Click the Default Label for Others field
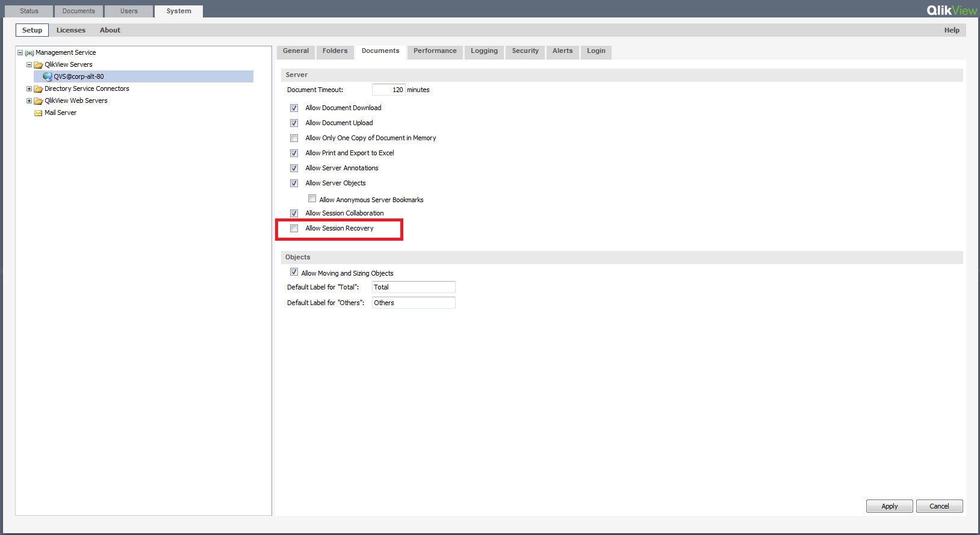This screenshot has height=535, width=980. coord(414,303)
